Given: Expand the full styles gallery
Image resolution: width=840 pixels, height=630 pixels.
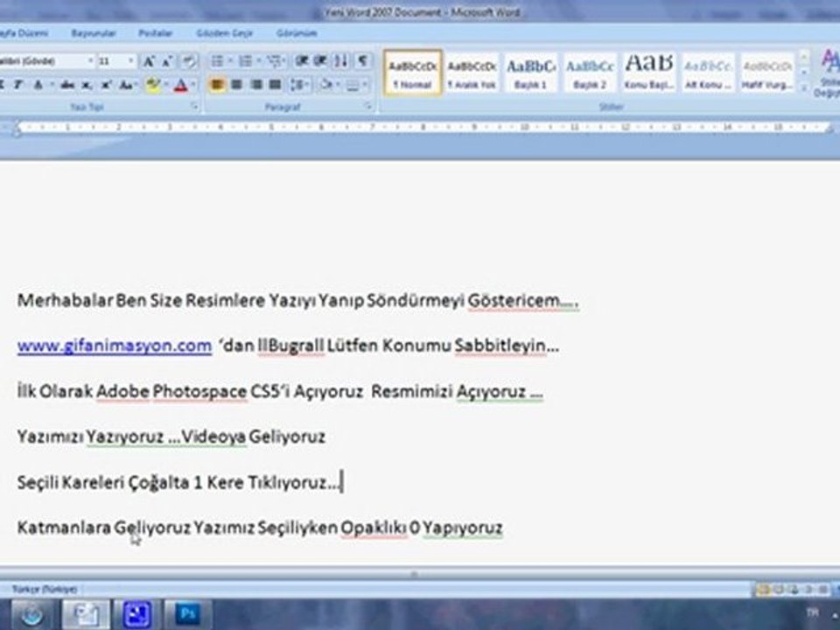Looking at the screenshot, I should click(x=803, y=87).
